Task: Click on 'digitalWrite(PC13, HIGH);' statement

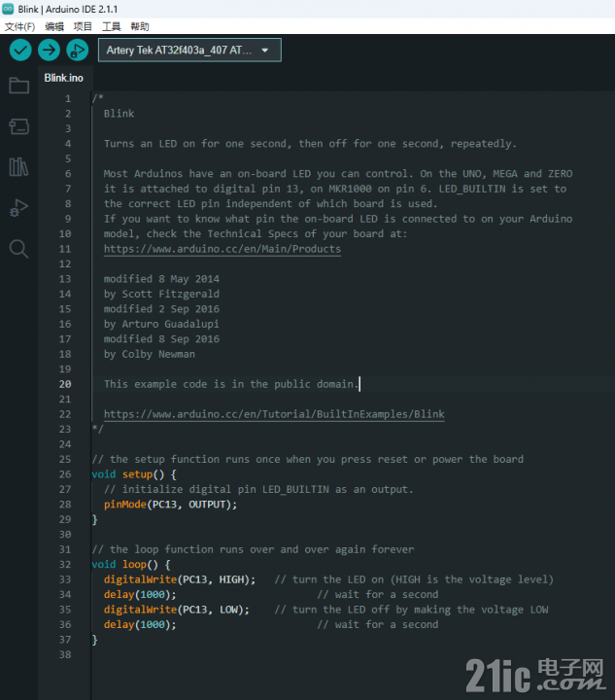Action: [180, 579]
